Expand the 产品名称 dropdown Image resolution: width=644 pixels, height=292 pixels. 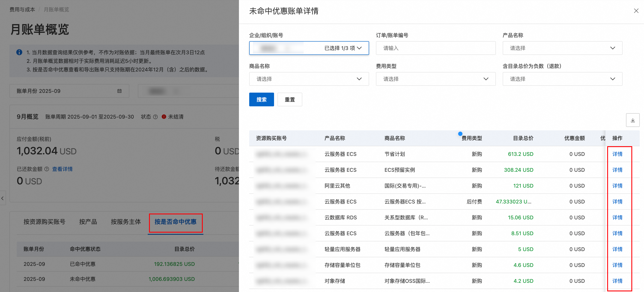click(562, 48)
